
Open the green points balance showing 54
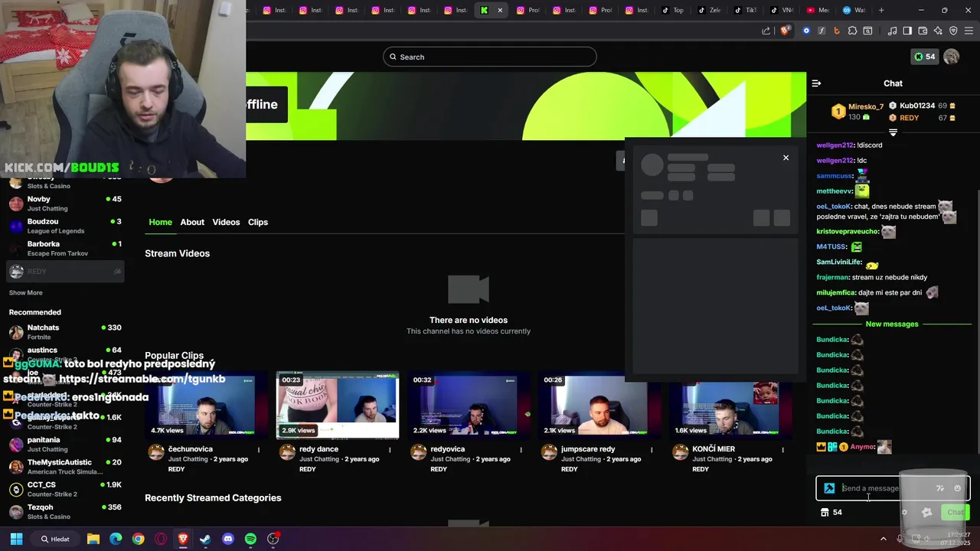(x=924, y=57)
